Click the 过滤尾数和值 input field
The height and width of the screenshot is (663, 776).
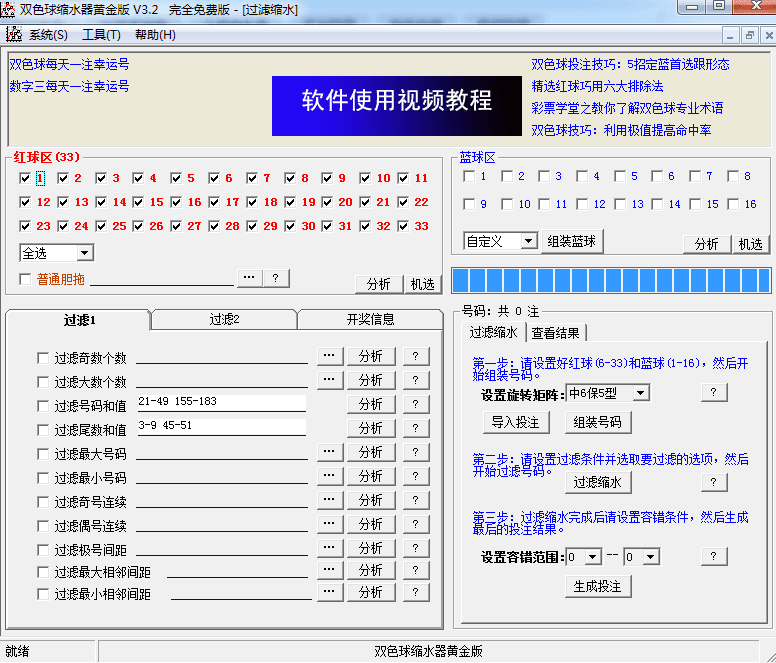pos(221,426)
